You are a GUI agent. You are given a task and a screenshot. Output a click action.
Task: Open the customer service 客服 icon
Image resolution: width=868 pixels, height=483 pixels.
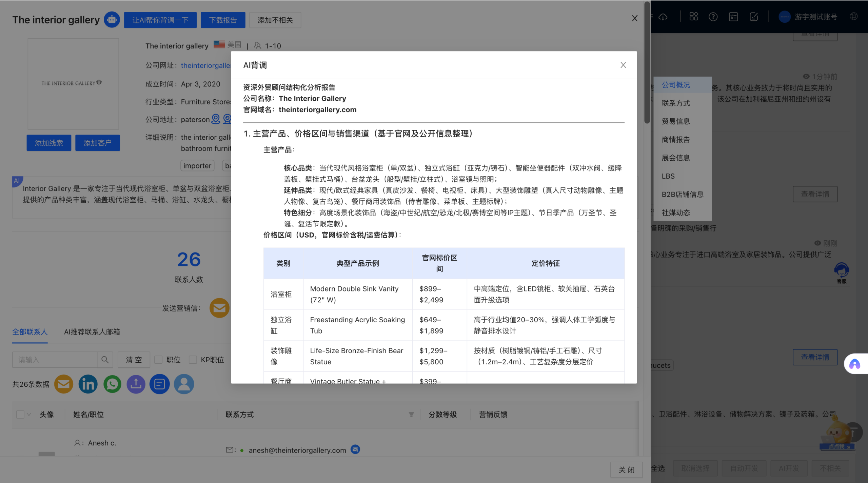(842, 273)
